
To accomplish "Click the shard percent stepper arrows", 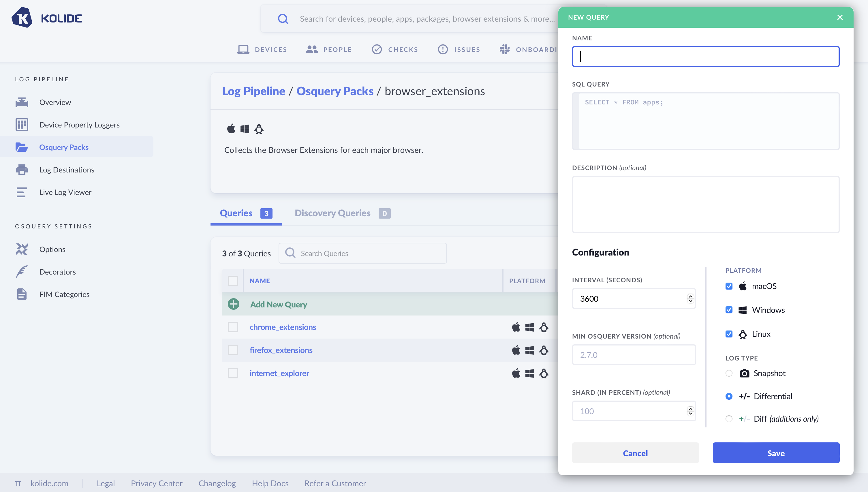I will 690,411.
